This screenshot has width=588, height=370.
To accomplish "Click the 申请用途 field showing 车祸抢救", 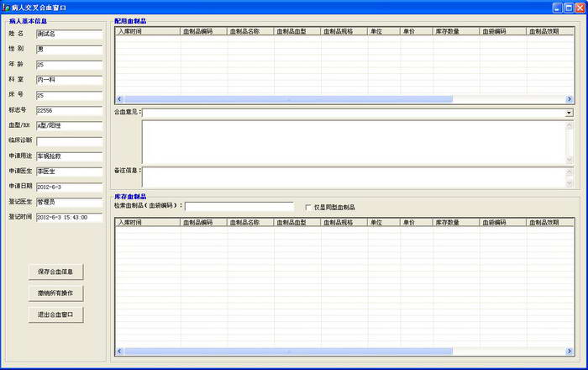I will tap(70, 156).
